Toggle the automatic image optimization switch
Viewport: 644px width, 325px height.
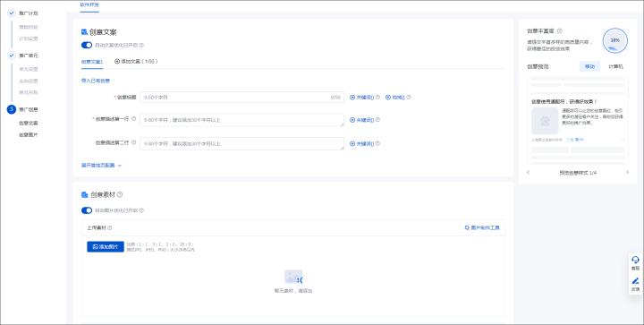pos(86,210)
